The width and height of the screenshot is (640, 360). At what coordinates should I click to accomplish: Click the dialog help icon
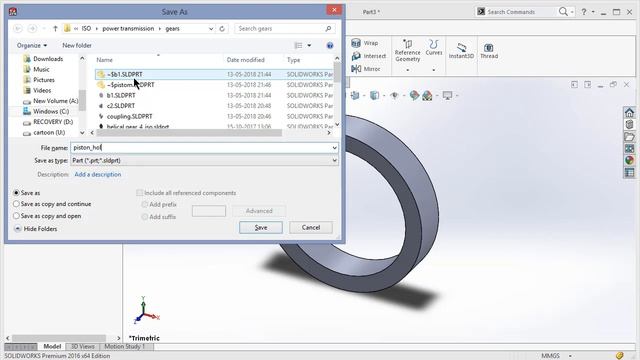330,45
